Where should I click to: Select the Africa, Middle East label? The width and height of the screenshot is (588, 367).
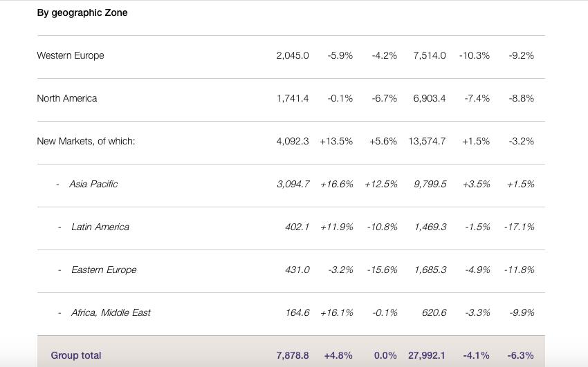coord(111,312)
